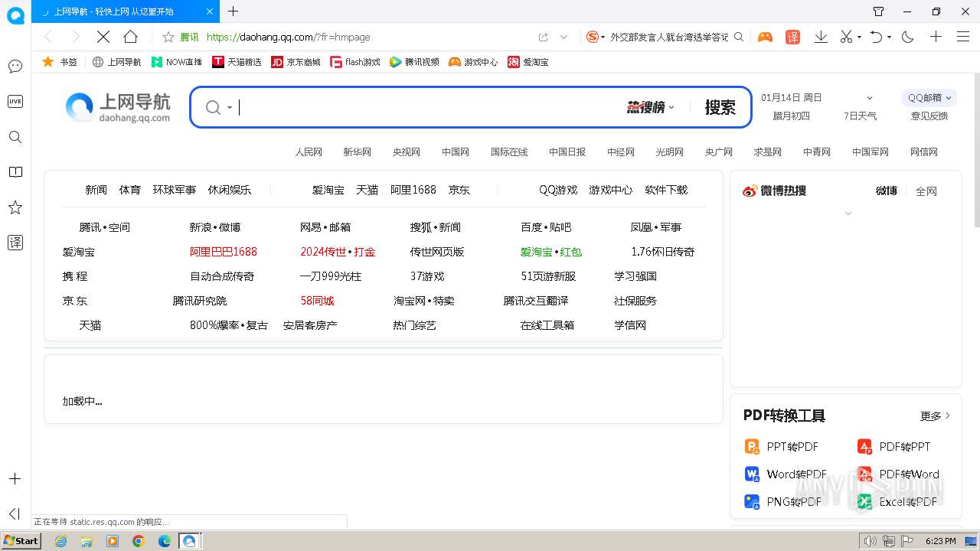Stop loading the page with the X button
Screen dimensions: 980x551
pos(103,37)
